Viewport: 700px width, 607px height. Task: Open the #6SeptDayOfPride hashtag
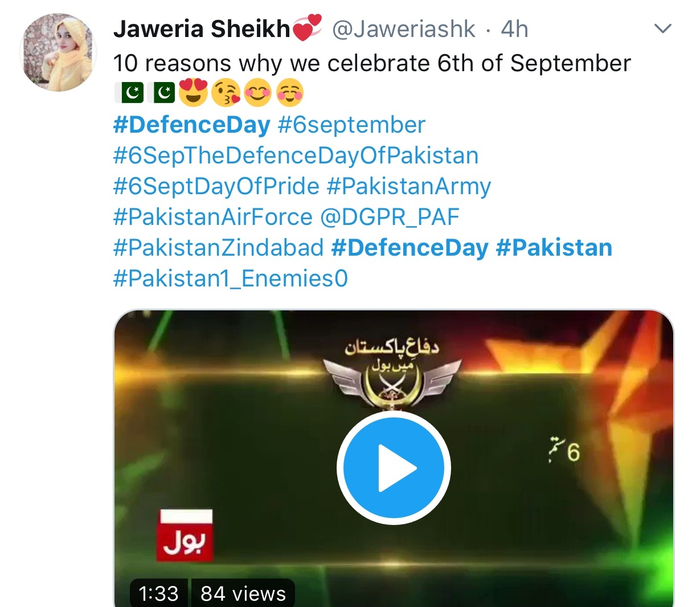coord(216,186)
